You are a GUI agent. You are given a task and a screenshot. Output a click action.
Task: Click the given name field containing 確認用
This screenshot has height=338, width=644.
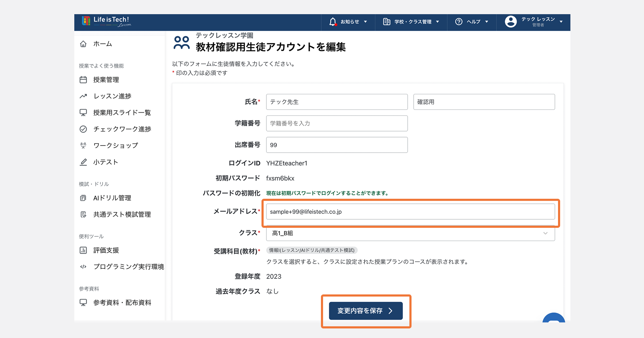coord(484,102)
